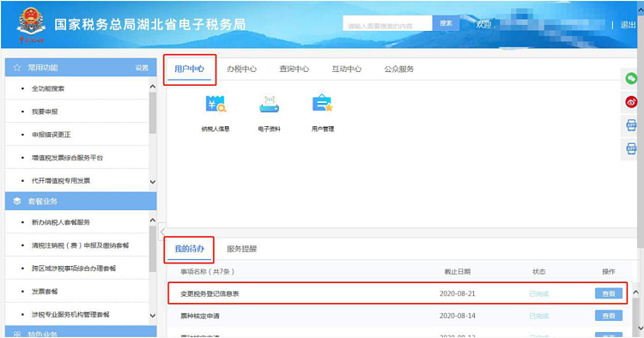Click the date 2020-08-21

click(x=457, y=293)
